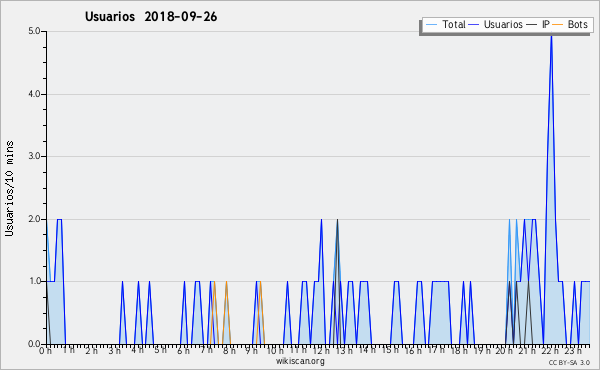Click the 5.0 y-axis value
Image resolution: width=600 pixels, height=370 pixels.
click(x=34, y=31)
